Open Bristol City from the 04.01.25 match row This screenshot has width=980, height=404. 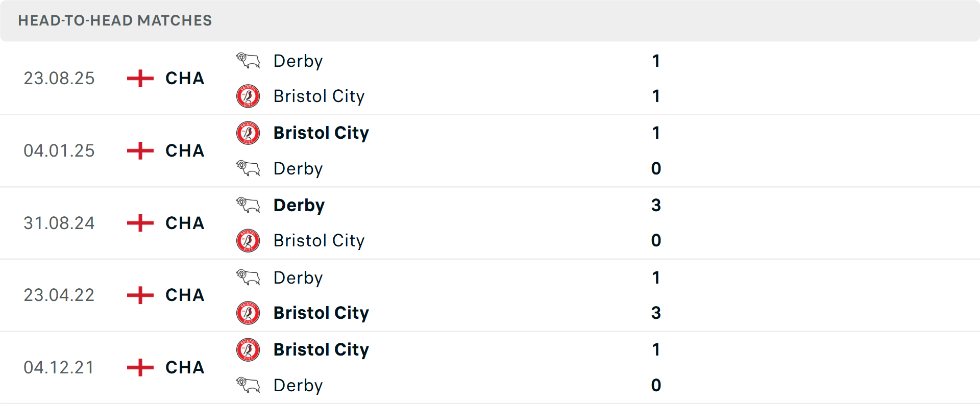tap(322, 133)
